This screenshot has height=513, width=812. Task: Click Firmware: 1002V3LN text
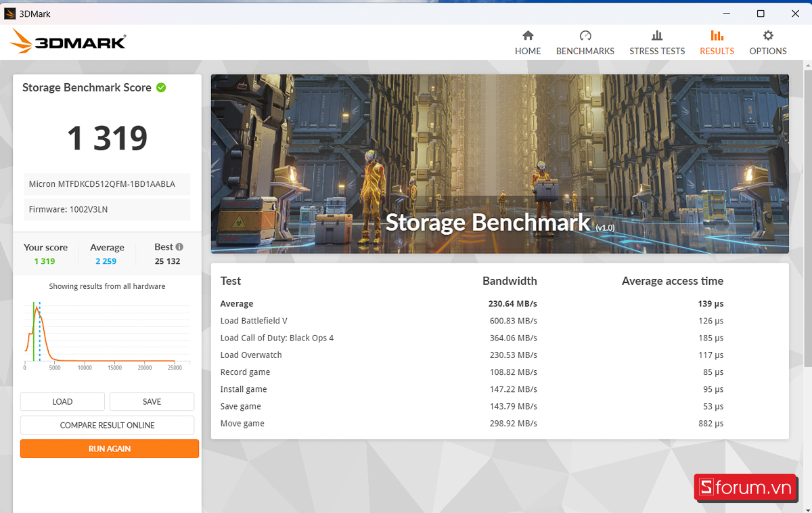68,210
